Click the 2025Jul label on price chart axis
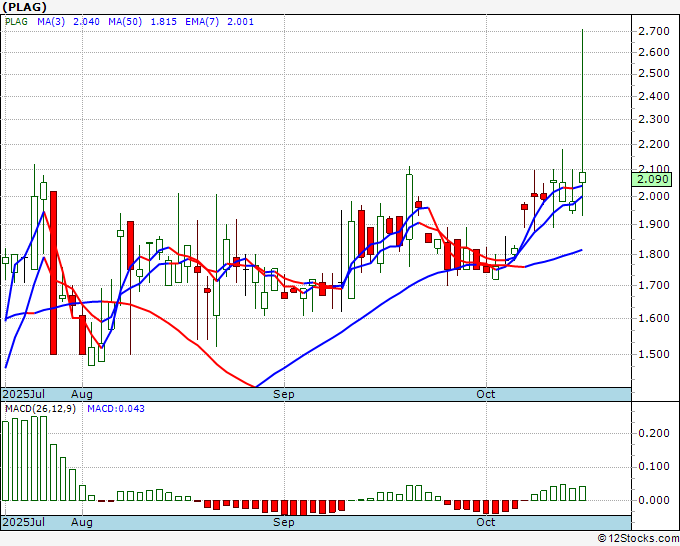680x546 pixels. (x=24, y=394)
